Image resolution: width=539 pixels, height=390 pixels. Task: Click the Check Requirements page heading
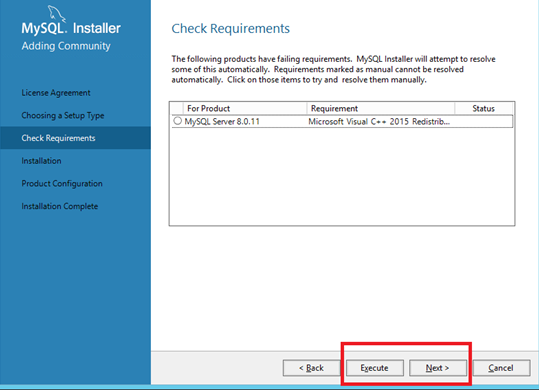pyautogui.click(x=231, y=29)
